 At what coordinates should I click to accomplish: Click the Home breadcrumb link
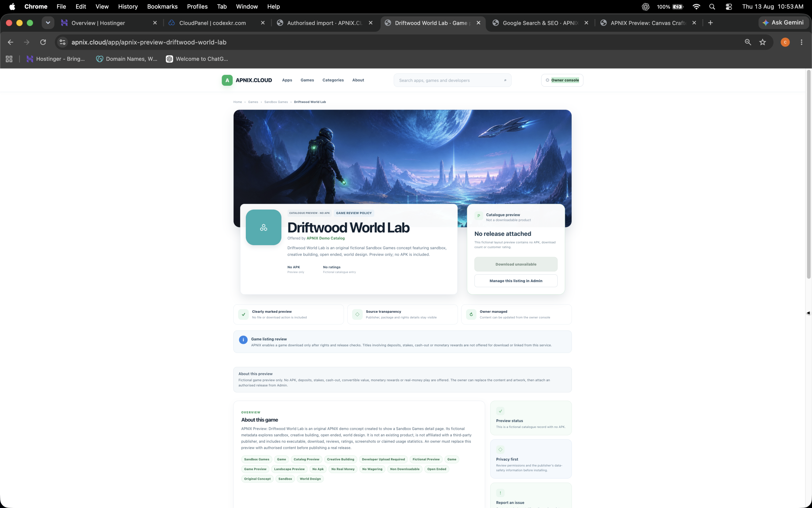coord(238,102)
